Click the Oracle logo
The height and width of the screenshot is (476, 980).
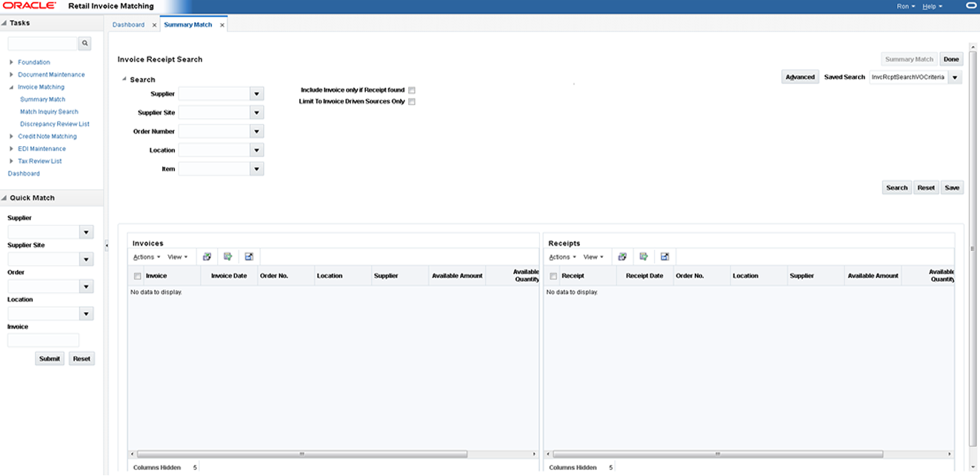click(x=30, y=6)
